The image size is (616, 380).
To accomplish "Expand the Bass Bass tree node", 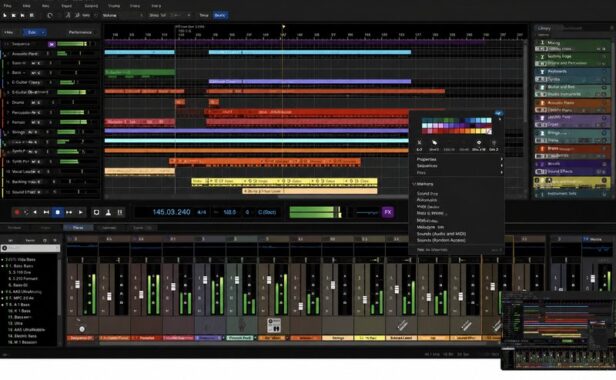I will pyautogui.click(x=3, y=266).
